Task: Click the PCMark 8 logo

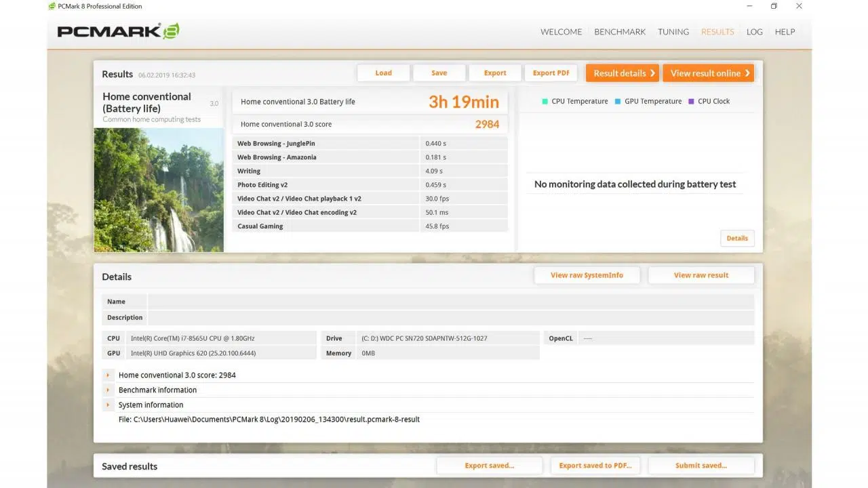Action: (x=118, y=31)
